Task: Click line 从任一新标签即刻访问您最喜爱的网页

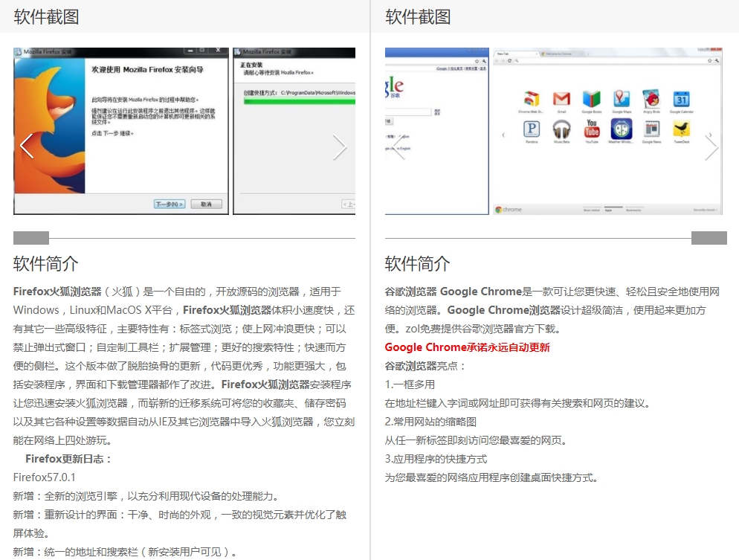Action: [x=477, y=441]
